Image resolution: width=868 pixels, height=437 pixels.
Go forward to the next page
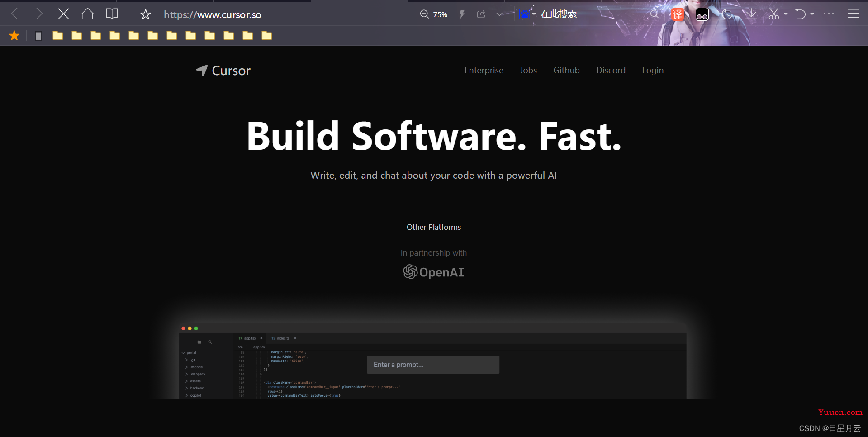(x=39, y=14)
